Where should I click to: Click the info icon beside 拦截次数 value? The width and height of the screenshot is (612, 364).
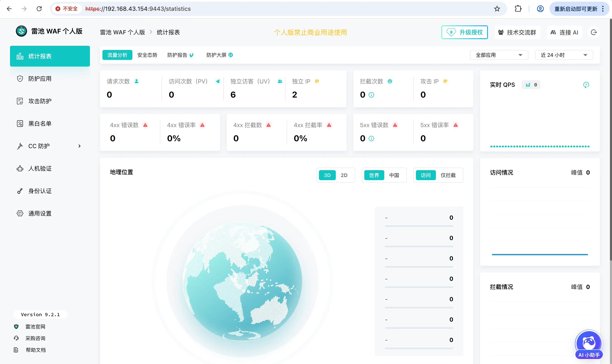click(x=371, y=95)
